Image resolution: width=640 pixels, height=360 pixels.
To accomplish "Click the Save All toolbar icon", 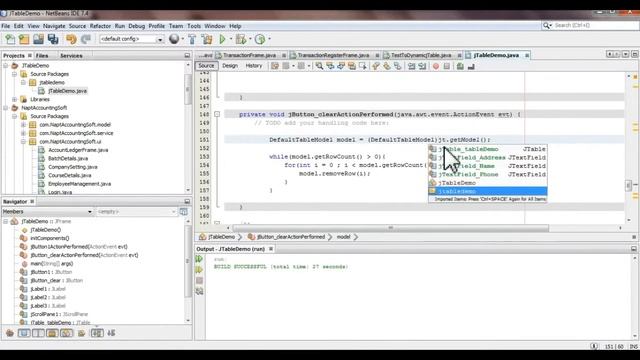I will pos(53,39).
